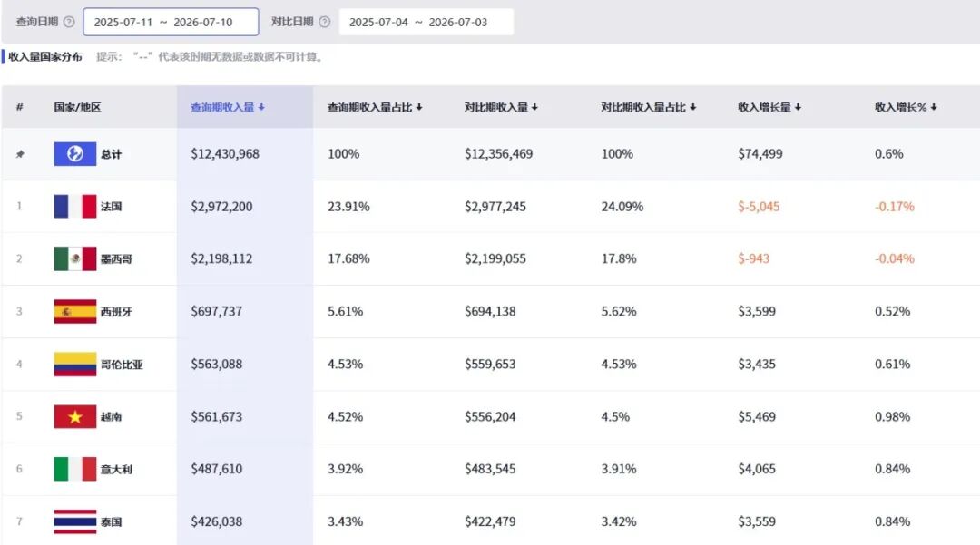Click the pin icon in the 总计 row

click(x=20, y=154)
